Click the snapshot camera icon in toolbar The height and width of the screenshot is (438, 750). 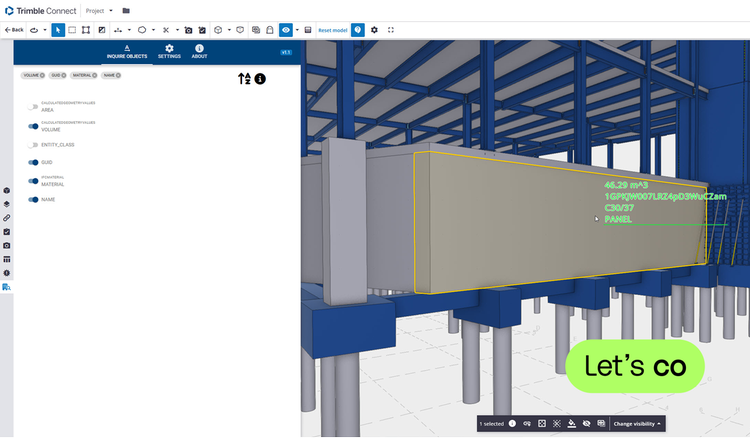[188, 30]
